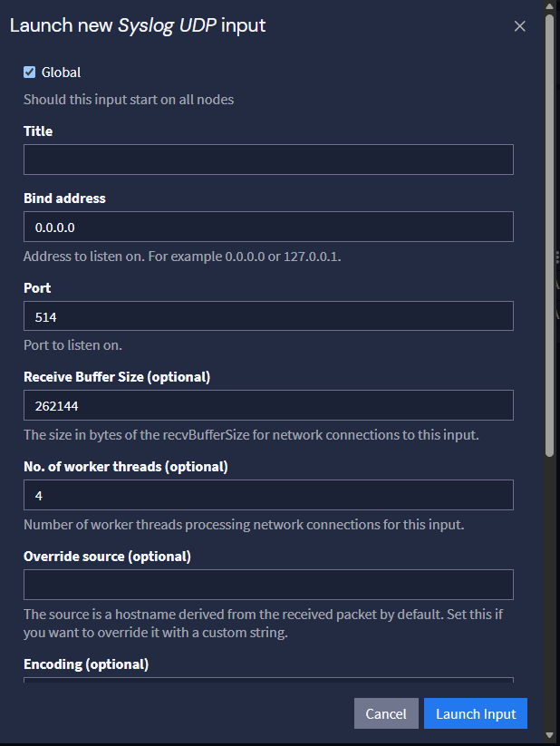Click the scrollbar up arrow at top
Viewport: 560px width, 746px height.
pos(549,6)
